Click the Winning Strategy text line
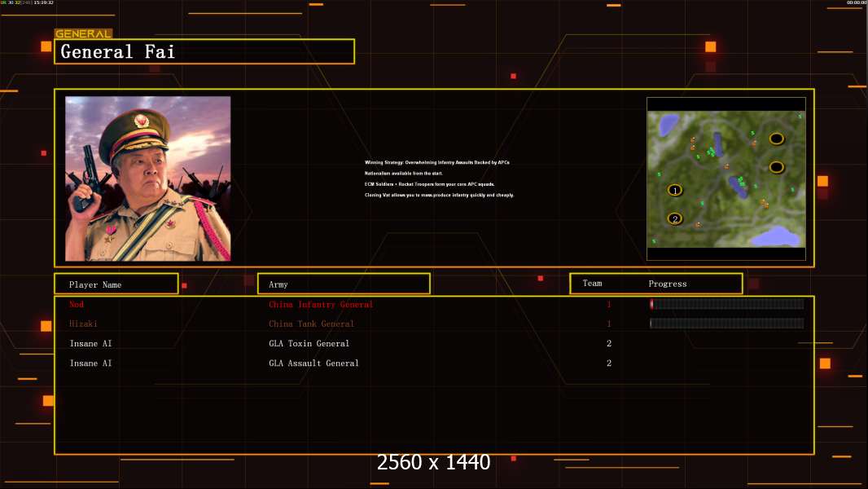This screenshot has height=489, width=868. tap(436, 162)
